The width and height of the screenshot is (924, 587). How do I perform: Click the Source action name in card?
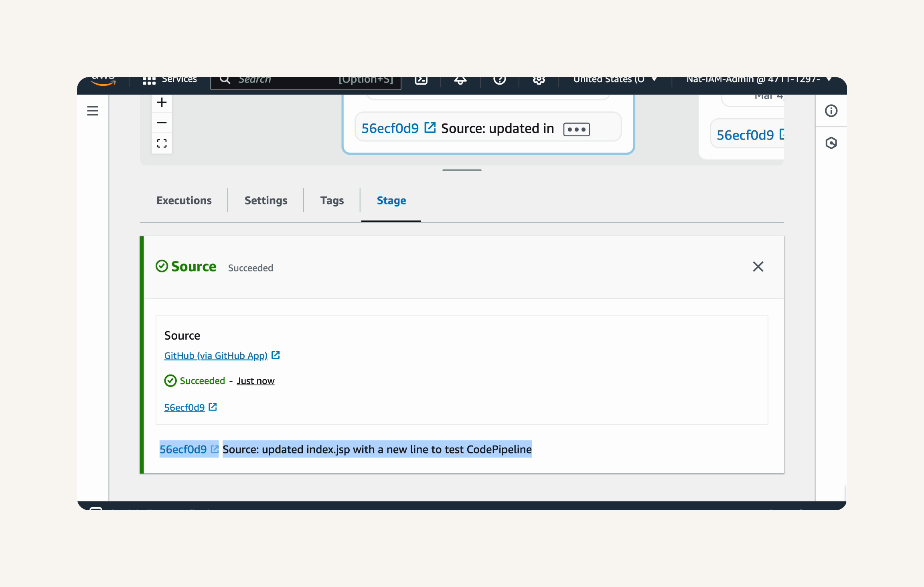pos(182,336)
